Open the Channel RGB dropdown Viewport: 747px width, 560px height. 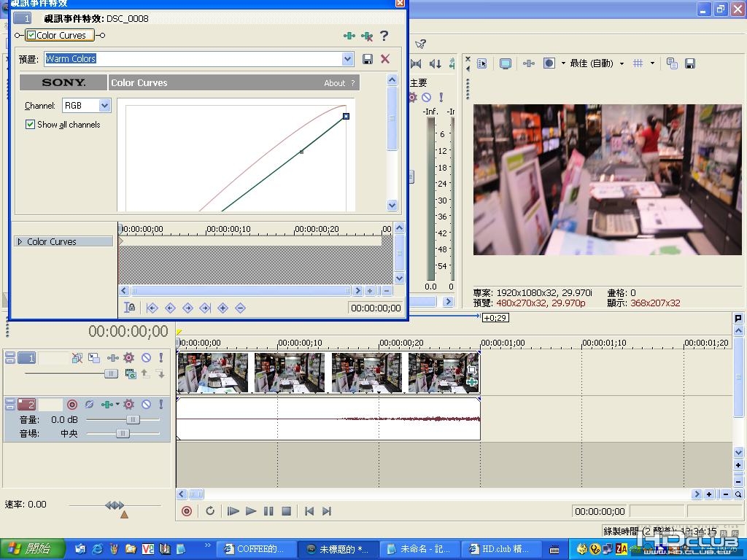[104, 106]
